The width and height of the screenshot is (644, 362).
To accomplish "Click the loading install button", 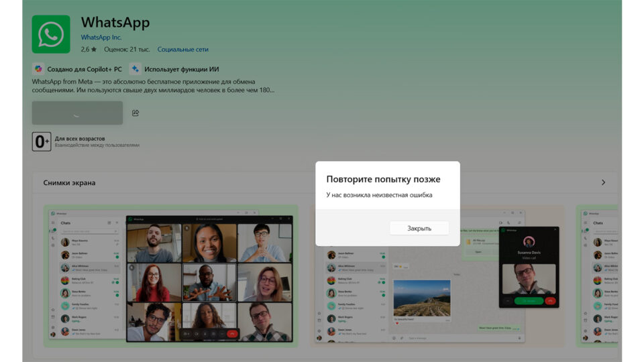I will point(77,113).
